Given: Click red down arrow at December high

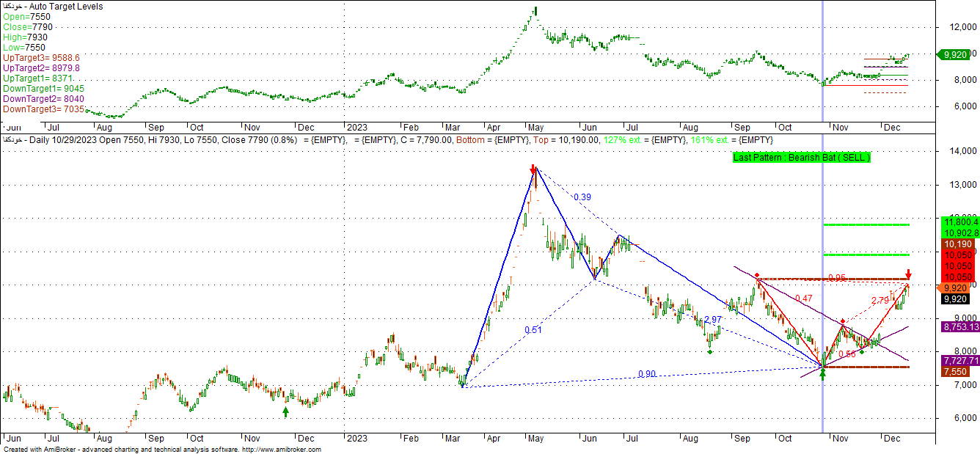Looking at the screenshot, I should 908,276.
